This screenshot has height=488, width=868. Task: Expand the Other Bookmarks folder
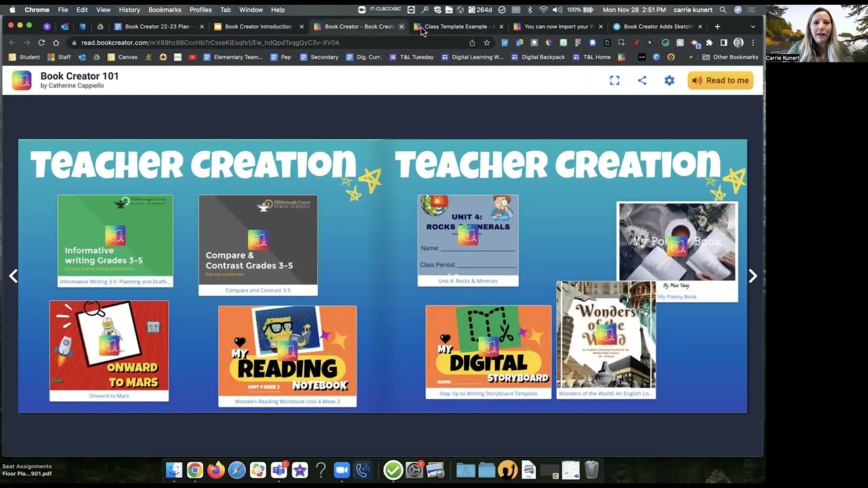(x=730, y=57)
